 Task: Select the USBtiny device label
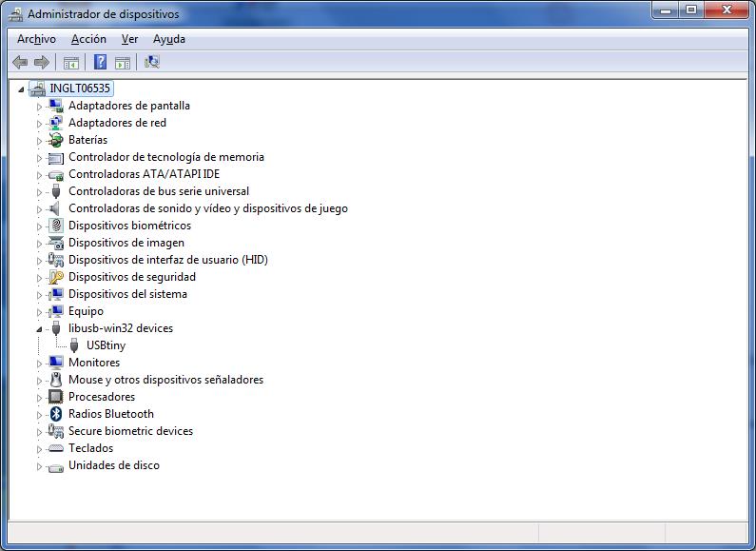tap(107, 345)
